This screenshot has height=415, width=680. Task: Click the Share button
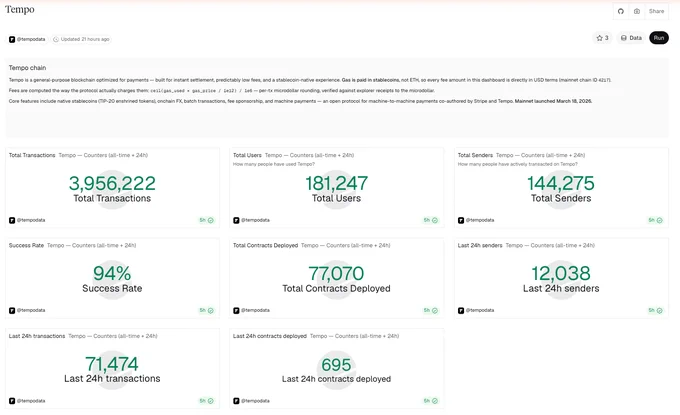656,11
